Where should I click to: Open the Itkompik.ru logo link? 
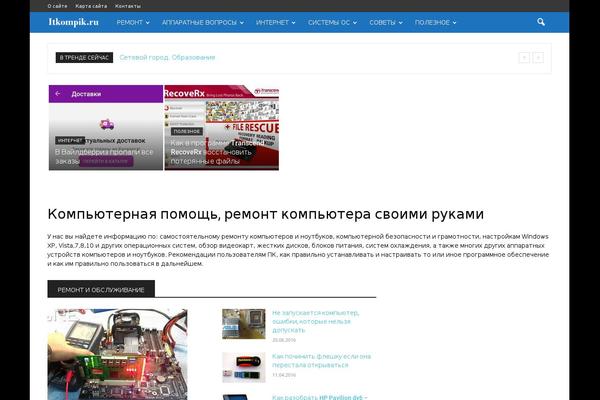click(x=73, y=22)
